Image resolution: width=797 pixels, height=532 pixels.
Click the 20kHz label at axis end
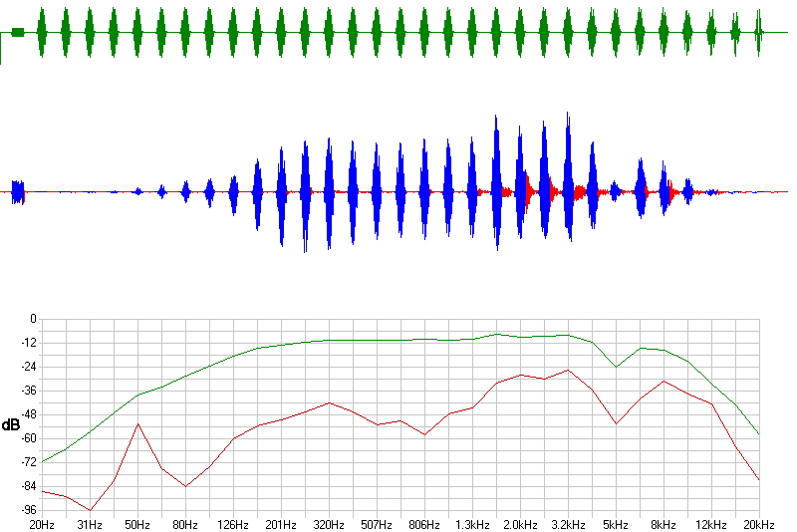[x=759, y=525]
